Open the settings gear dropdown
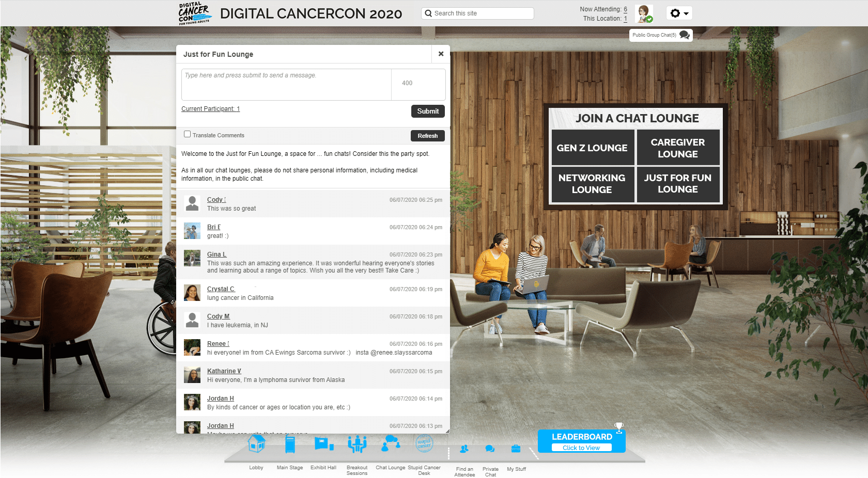 [x=679, y=13]
